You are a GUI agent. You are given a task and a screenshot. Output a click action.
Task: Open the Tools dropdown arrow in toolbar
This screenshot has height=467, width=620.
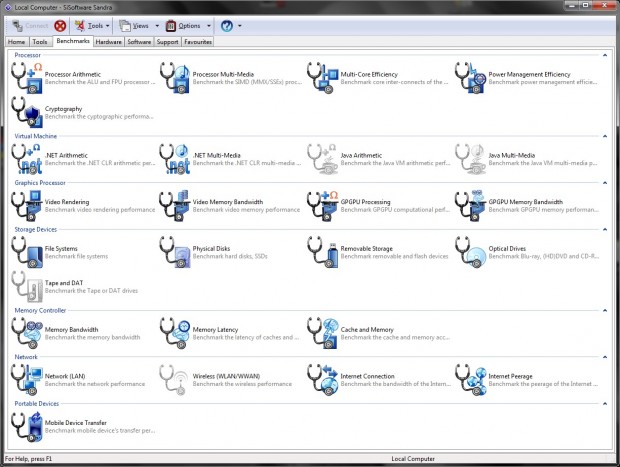(x=108, y=26)
